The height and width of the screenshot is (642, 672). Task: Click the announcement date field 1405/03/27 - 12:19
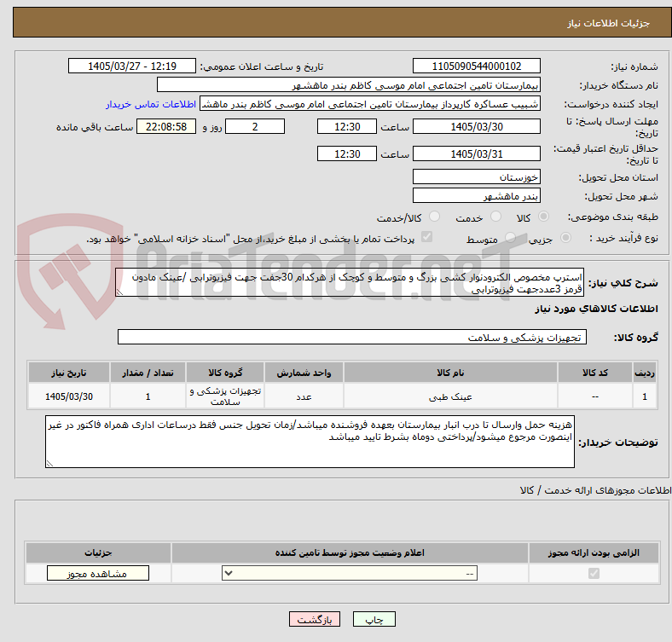point(132,66)
